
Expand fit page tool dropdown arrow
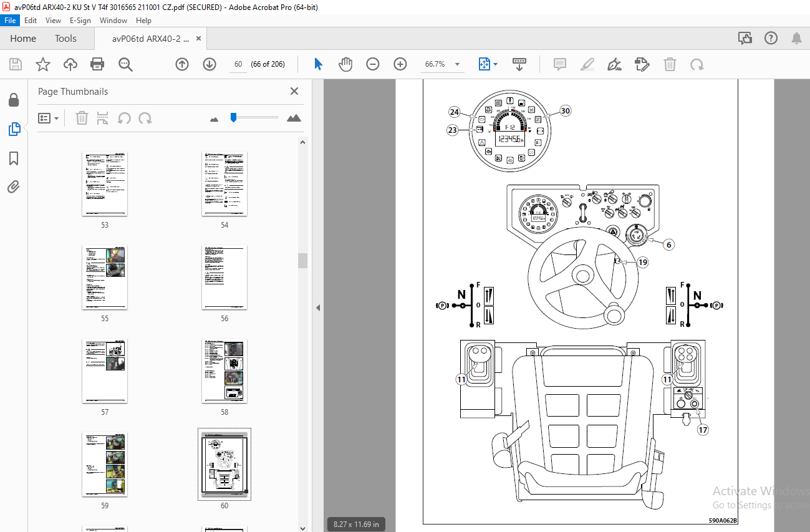[496, 64]
